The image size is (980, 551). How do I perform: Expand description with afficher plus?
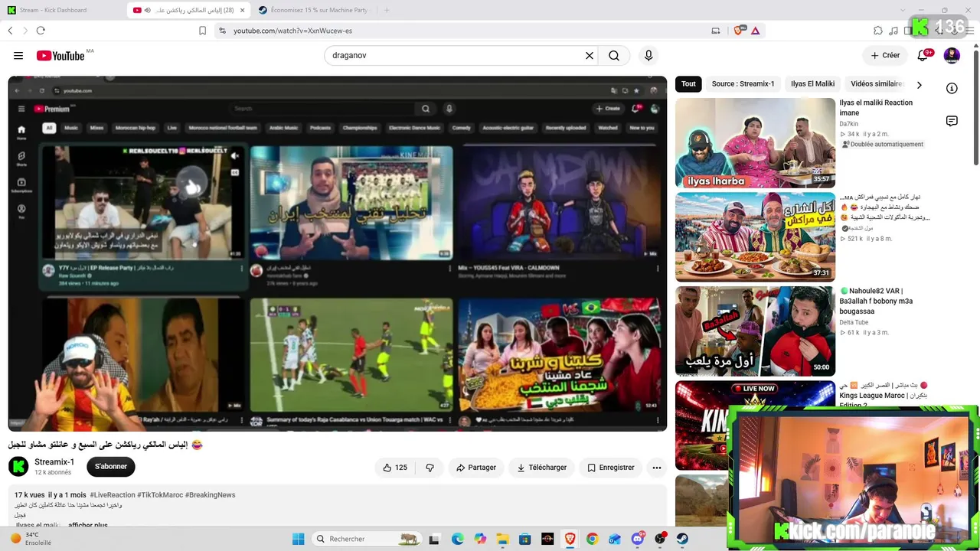pyautogui.click(x=88, y=525)
